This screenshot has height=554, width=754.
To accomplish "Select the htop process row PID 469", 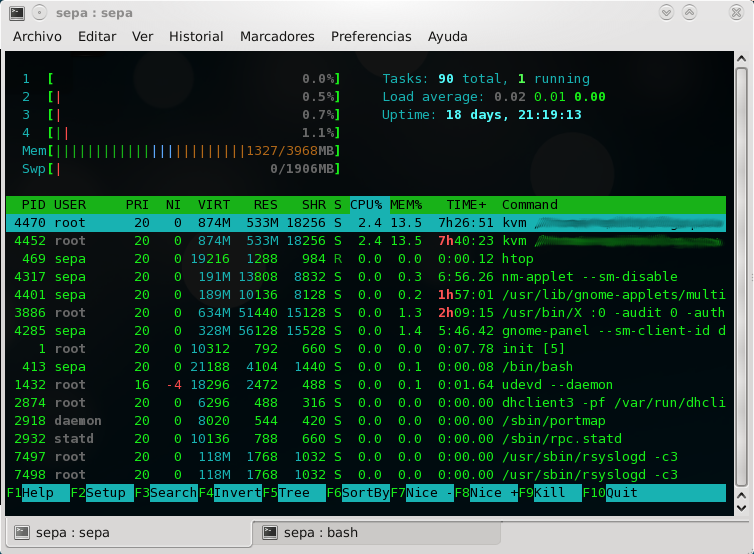I will tap(366, 259).
